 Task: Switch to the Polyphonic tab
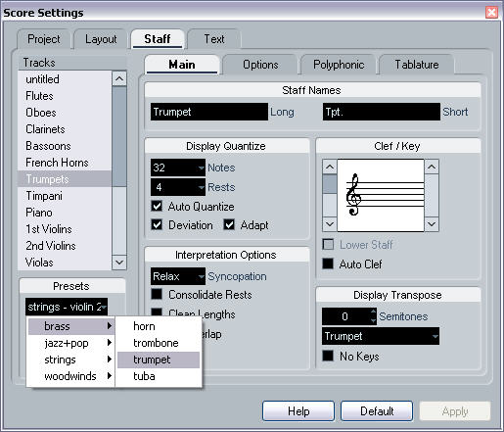coord(339,65)
